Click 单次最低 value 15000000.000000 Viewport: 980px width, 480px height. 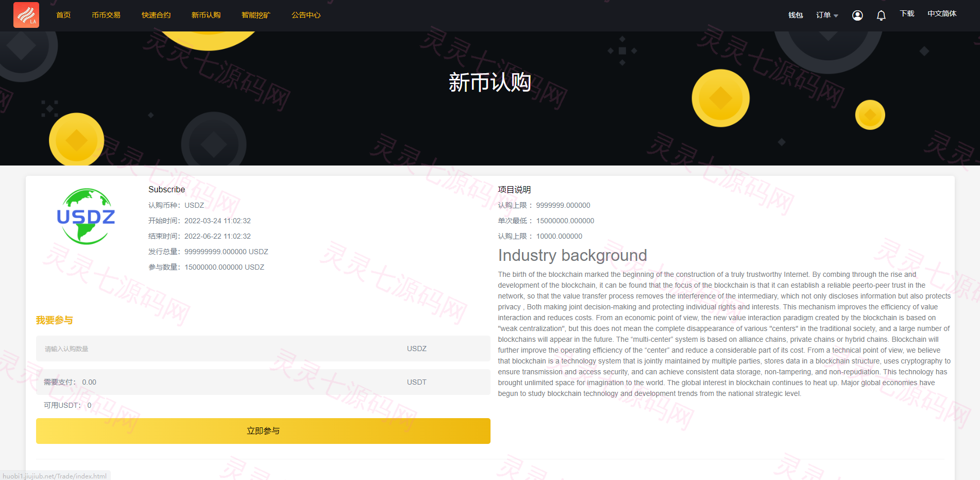tap(565, 221)
